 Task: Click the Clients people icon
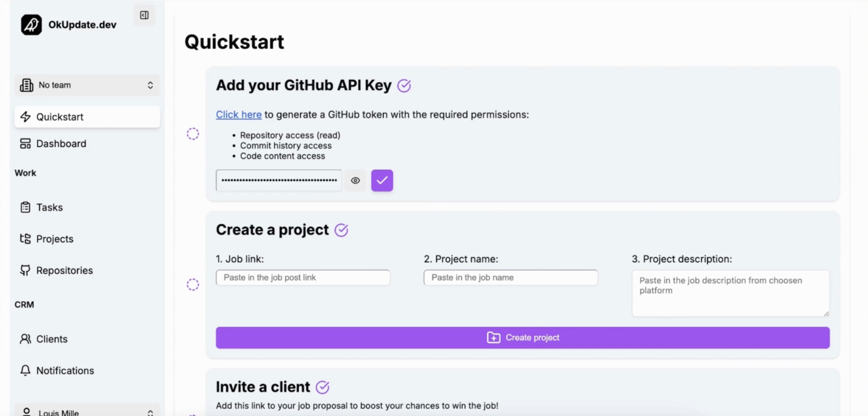coord(25,339)
